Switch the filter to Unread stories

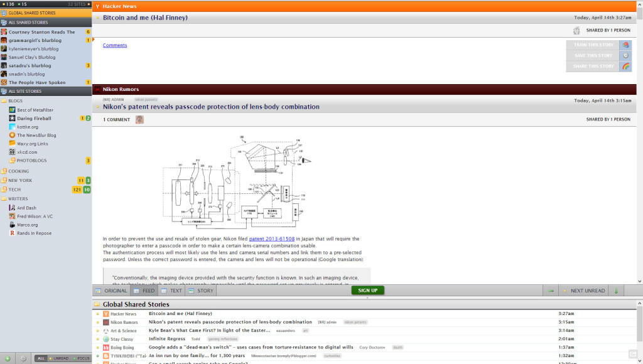(59, 358)
